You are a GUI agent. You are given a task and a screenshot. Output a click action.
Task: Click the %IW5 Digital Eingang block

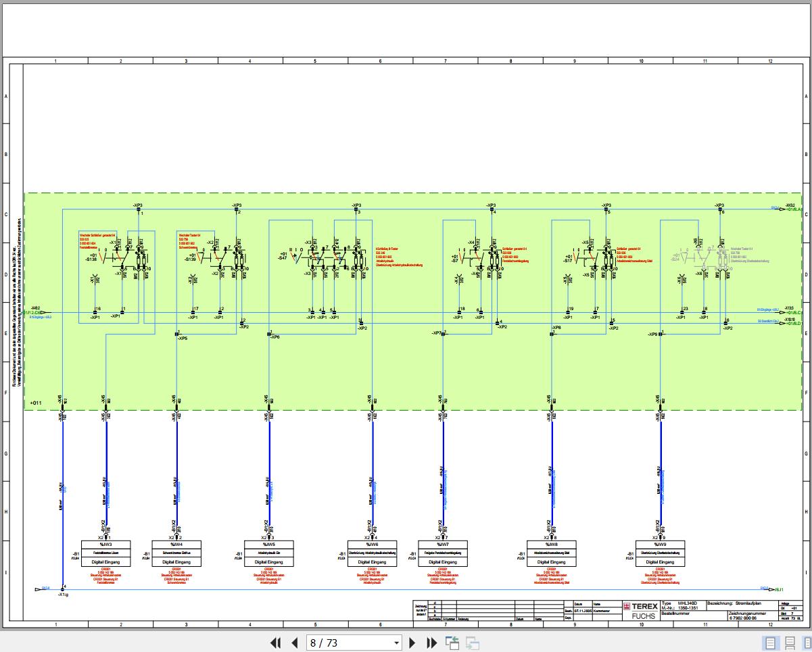point(269,553)
